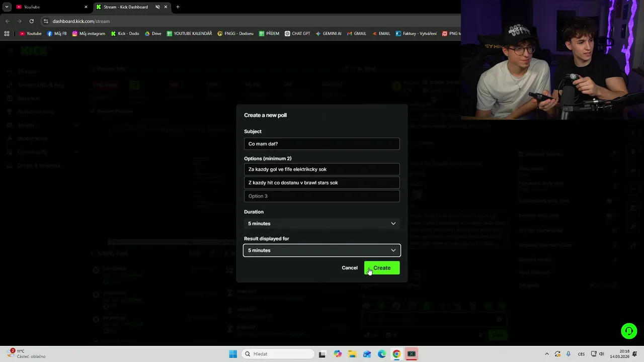Open the YOUTUBE KALENDÁŘ bookmark
Image resolution: width=644 pixels, height=362 pixels.
(x=189, y=34)
